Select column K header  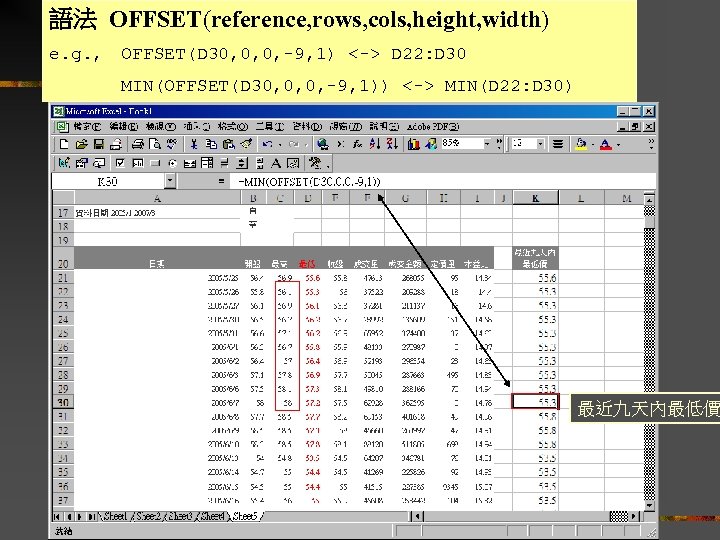click(x=535, y=198)
